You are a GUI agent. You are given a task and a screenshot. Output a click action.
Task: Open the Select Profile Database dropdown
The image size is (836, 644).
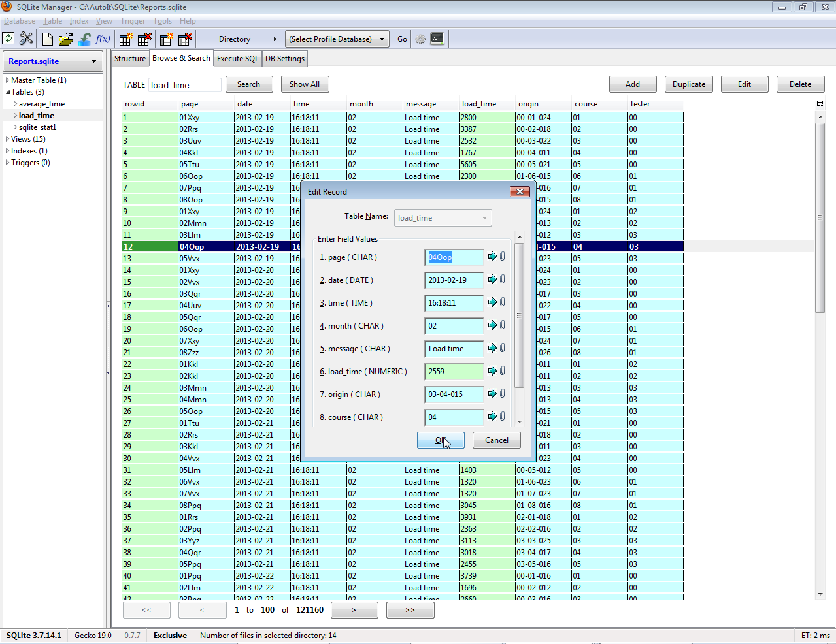pos(337,39)
